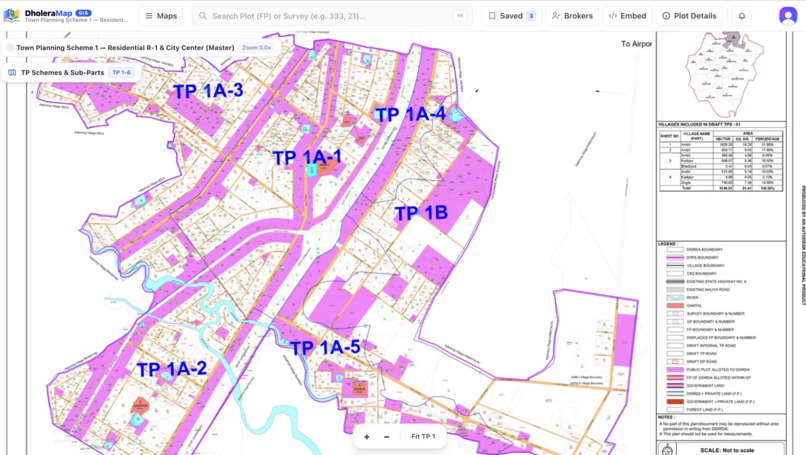The height and width of the screenshot is (455, 806).
Task: Click the keyboard shortcut badge in search
Action: point(460,16)
